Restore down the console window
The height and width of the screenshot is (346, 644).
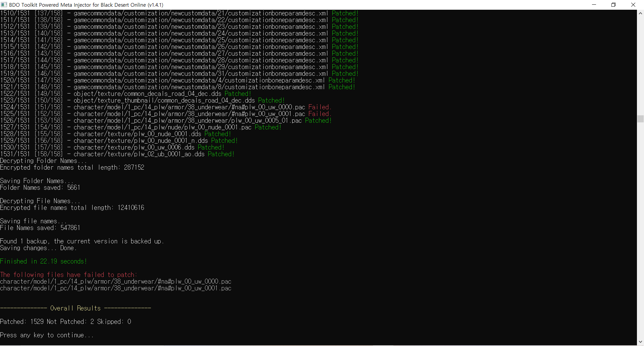click(613, 5)
